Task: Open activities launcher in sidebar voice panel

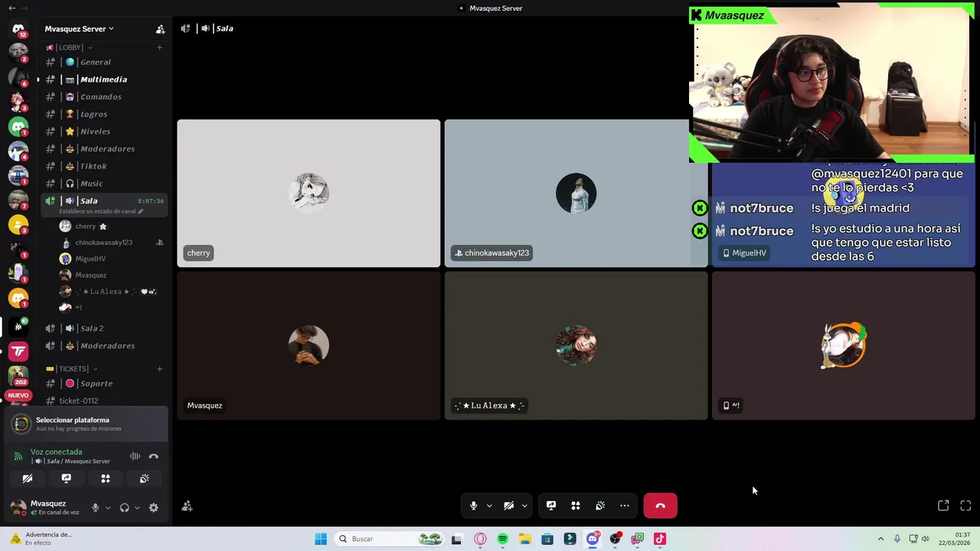Action: (106, 478)
